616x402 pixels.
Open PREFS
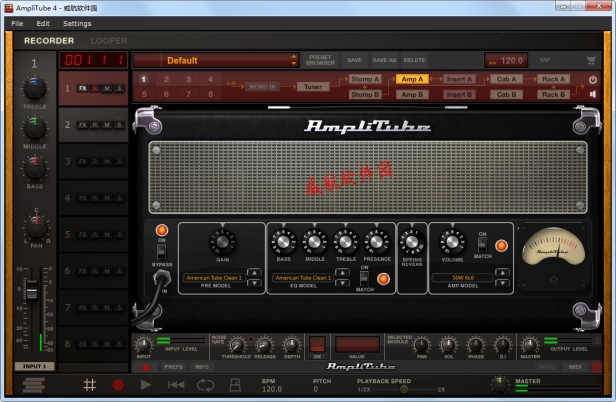[x=173, y=367]
